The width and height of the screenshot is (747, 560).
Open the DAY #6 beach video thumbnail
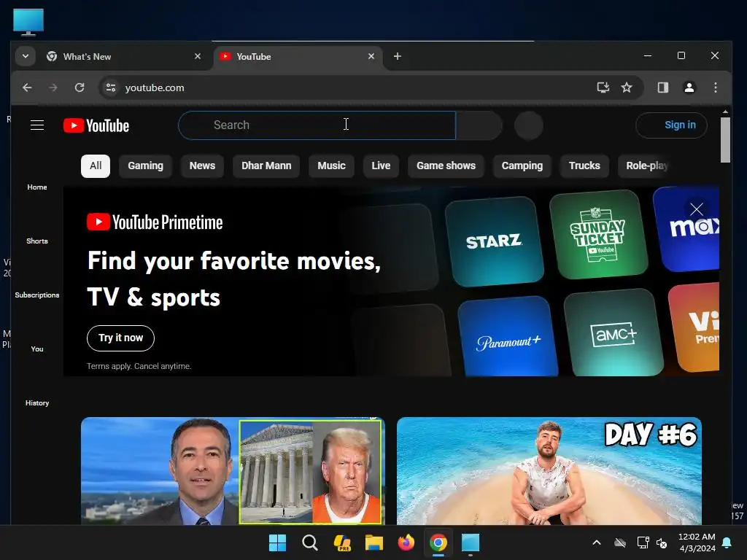tap(549, 471)
